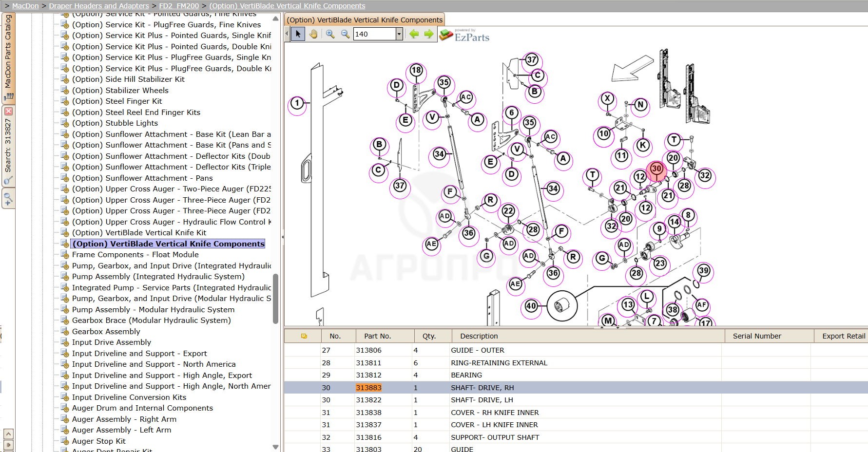
Task: Select VertiBlade Vertical Knife Components diagram tab
Action: coord(365,20)
